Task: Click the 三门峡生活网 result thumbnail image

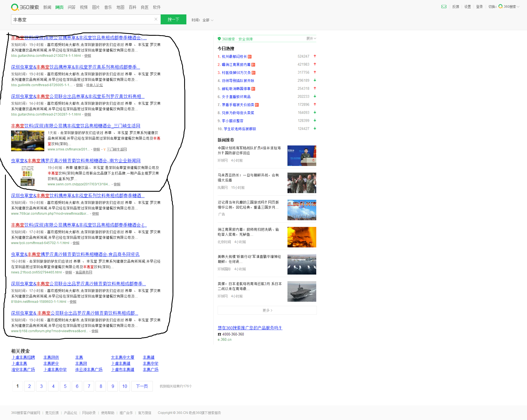Action: 28,141
